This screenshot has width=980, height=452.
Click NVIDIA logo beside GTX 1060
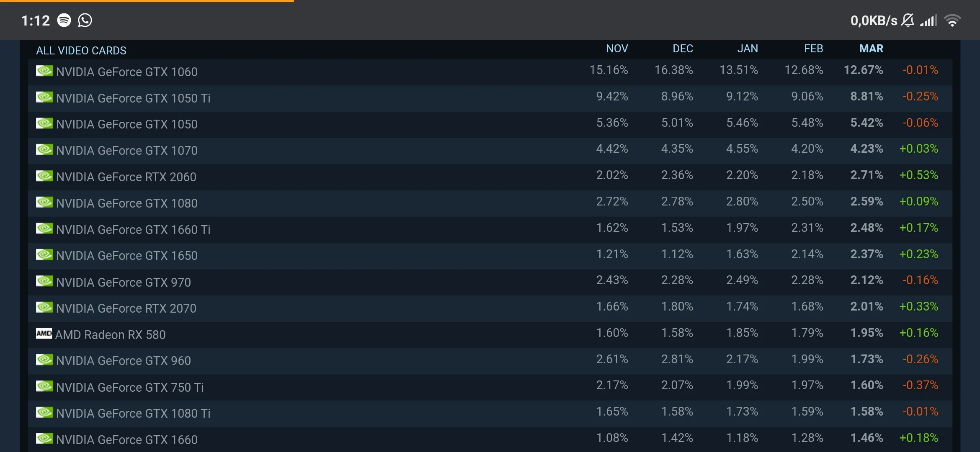click(44, 71)
